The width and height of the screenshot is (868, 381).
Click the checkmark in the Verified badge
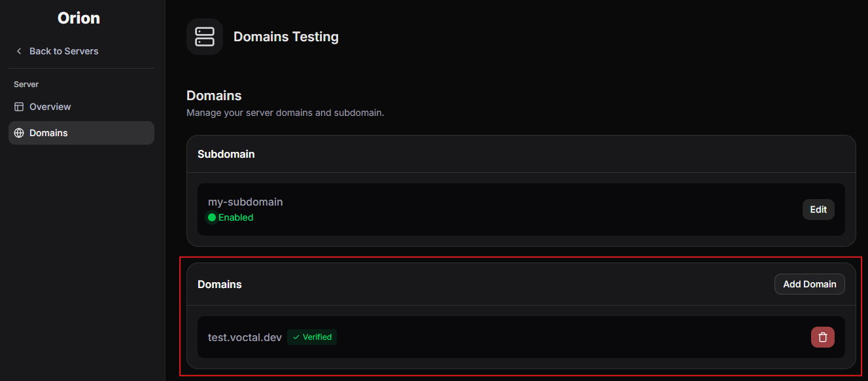click(x=296, y=337)
